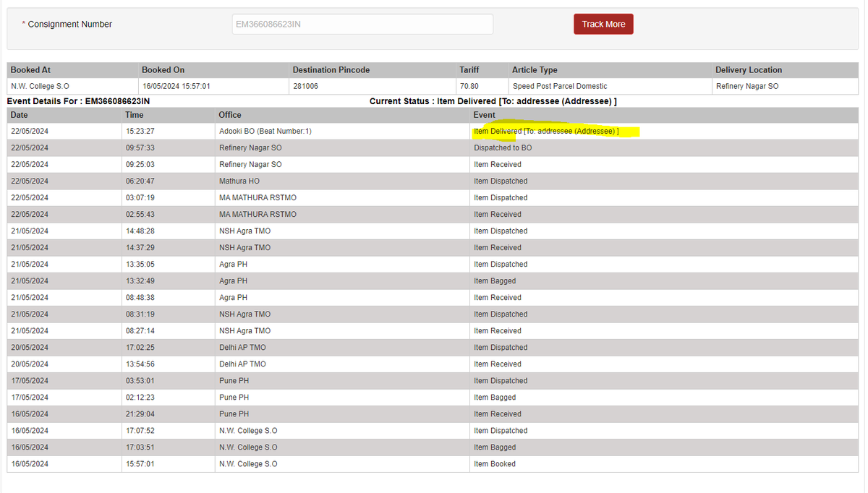Select Agra PH at 13:35:05 row
Viewport: 868px width, 493px height.
click(x=342, y=265)
